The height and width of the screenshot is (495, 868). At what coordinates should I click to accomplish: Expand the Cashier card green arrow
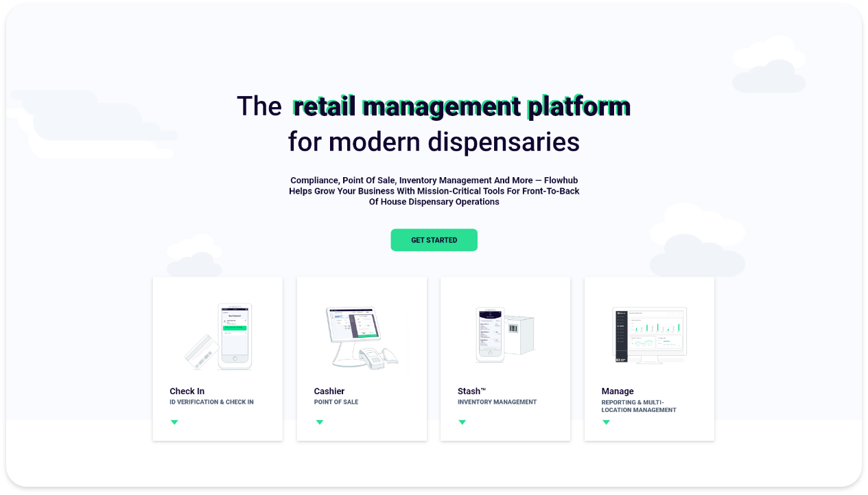(319, 422)
